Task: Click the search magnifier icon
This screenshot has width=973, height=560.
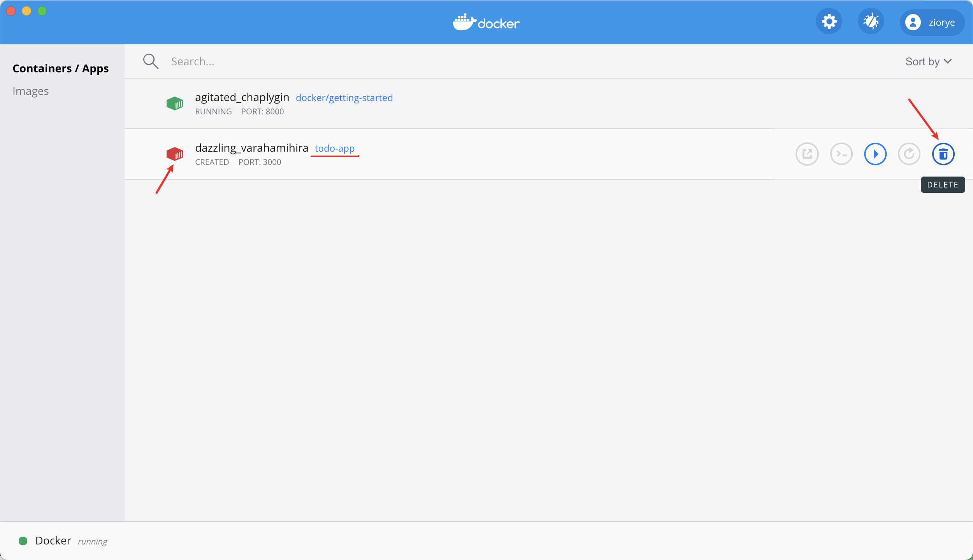Action: 151,61
